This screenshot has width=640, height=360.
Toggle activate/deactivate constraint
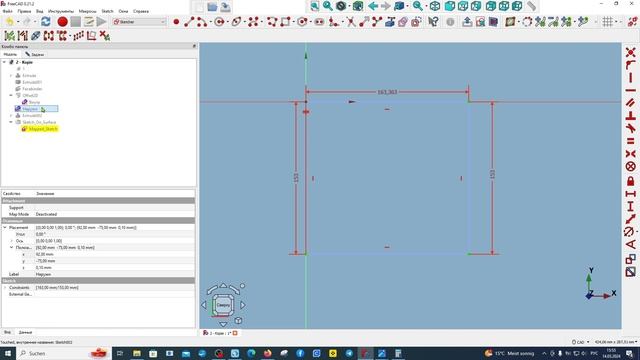(631, 272)
